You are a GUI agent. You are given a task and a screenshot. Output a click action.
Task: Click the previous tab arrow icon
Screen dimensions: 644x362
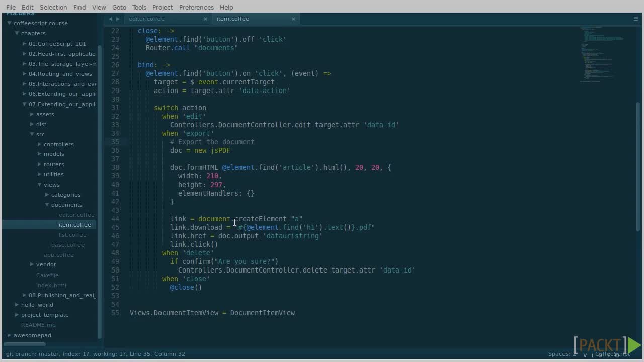pos(111,19)
